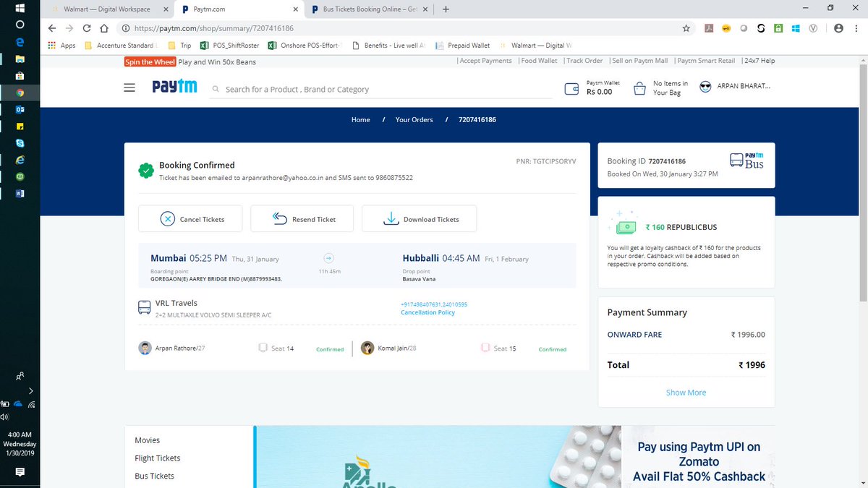Click the green padlock extension icon
This screenshot has height=488, width=868.
[778, 28]
